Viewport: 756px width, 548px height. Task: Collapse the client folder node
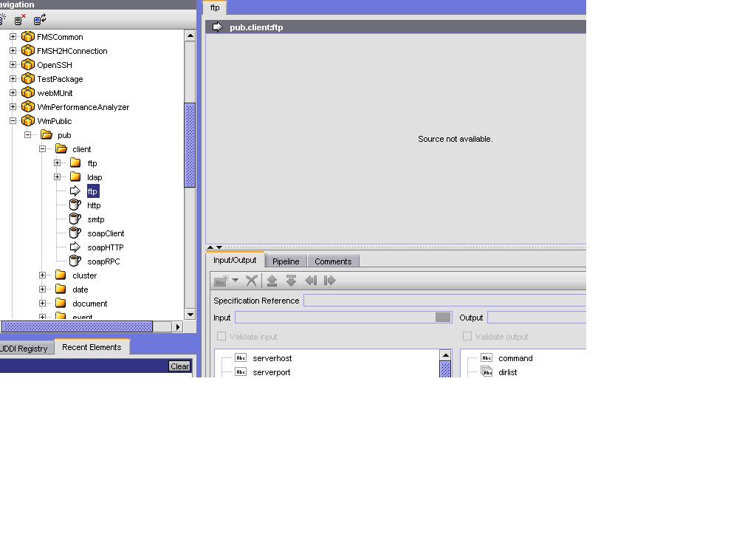point(42,148)
